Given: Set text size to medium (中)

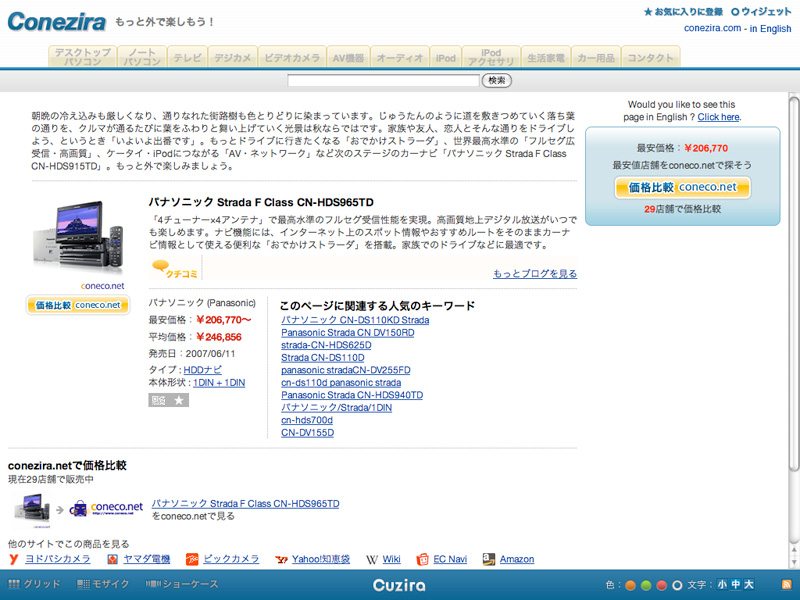Looking at the screenshot, I should [x=735, y=585].
